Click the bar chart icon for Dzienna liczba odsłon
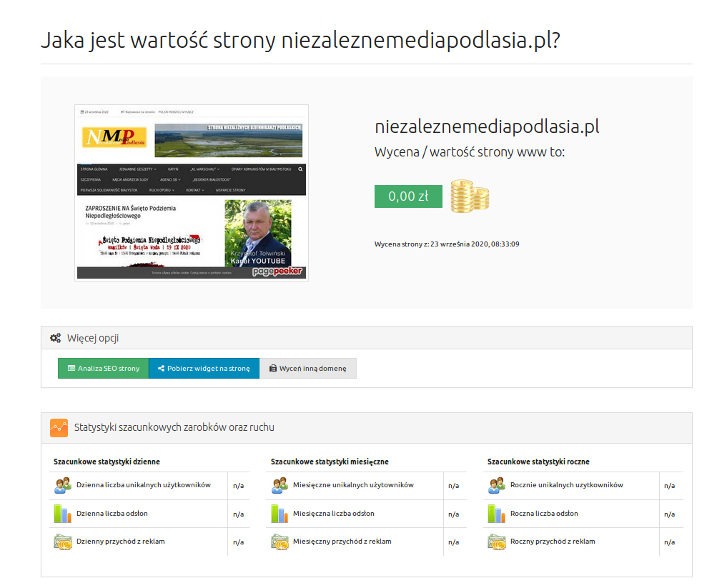727x588 pixels. [63, 514]
